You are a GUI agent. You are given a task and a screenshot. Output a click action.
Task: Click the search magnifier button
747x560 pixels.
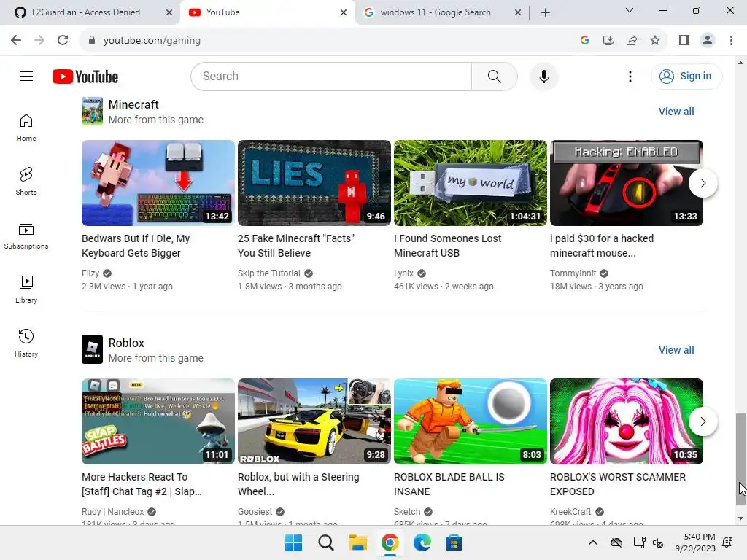494,76
